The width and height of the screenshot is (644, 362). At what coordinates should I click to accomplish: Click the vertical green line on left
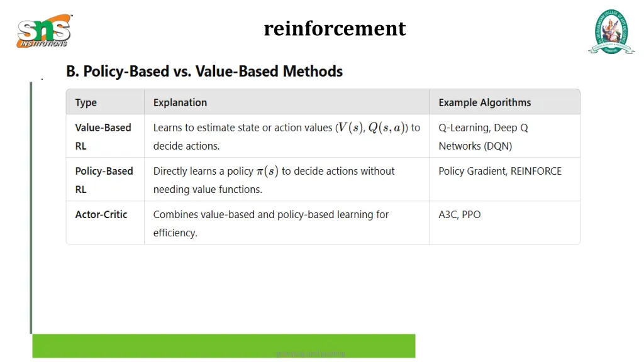click(31, 207)
